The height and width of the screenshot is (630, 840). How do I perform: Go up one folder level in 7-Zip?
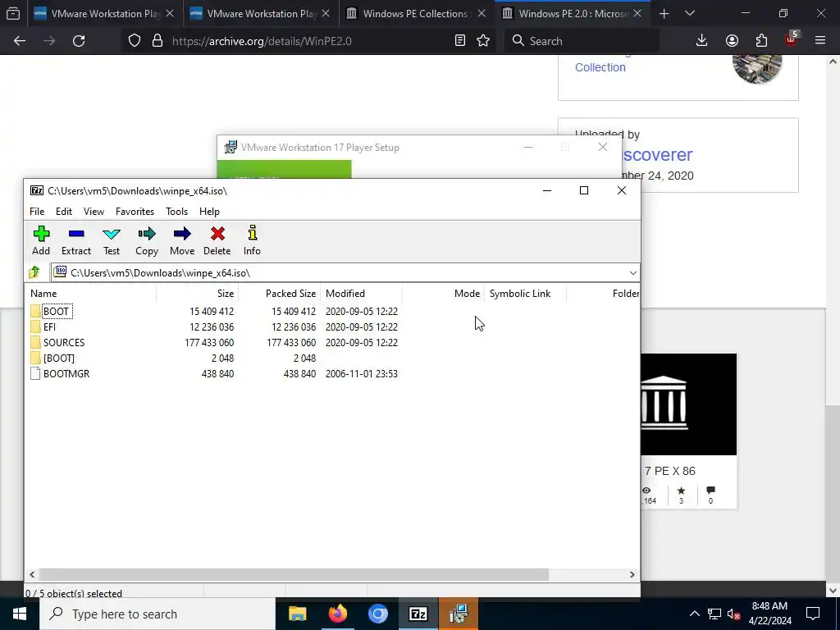click(34, 272)
